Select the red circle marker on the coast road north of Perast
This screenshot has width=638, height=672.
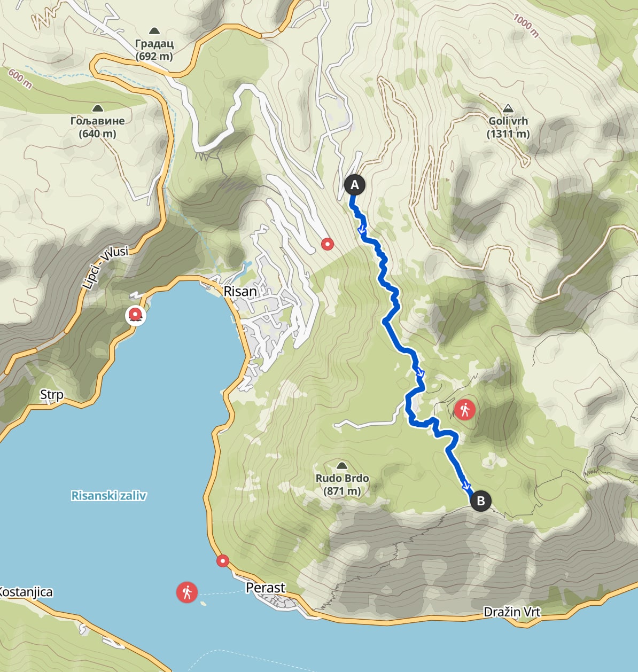[223, 561]
